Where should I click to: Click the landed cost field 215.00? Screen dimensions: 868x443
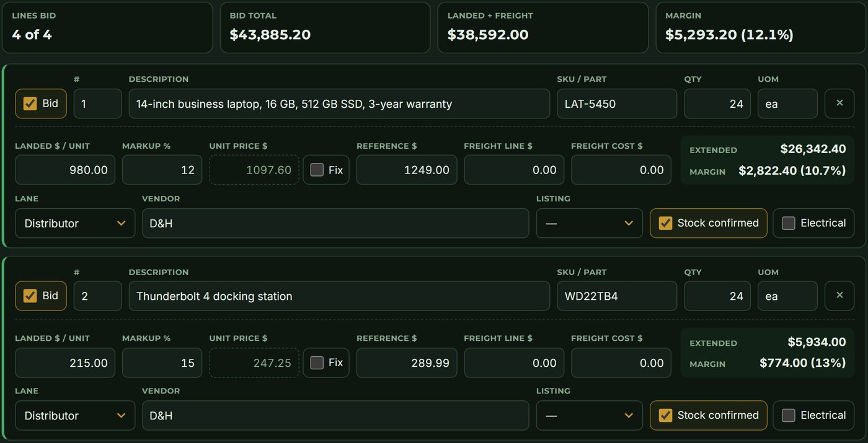click(x=65, y=362)
